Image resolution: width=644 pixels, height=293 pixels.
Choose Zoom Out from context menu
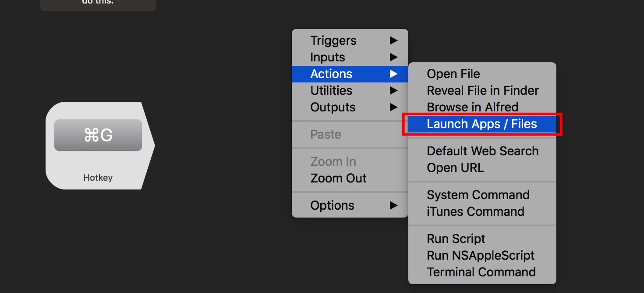click(338, 179)
